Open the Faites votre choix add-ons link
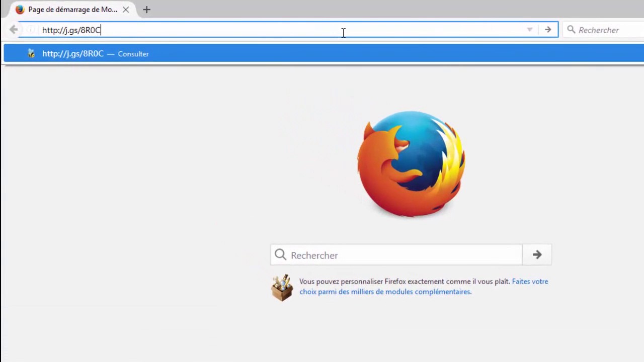 (x=424, y=287)
